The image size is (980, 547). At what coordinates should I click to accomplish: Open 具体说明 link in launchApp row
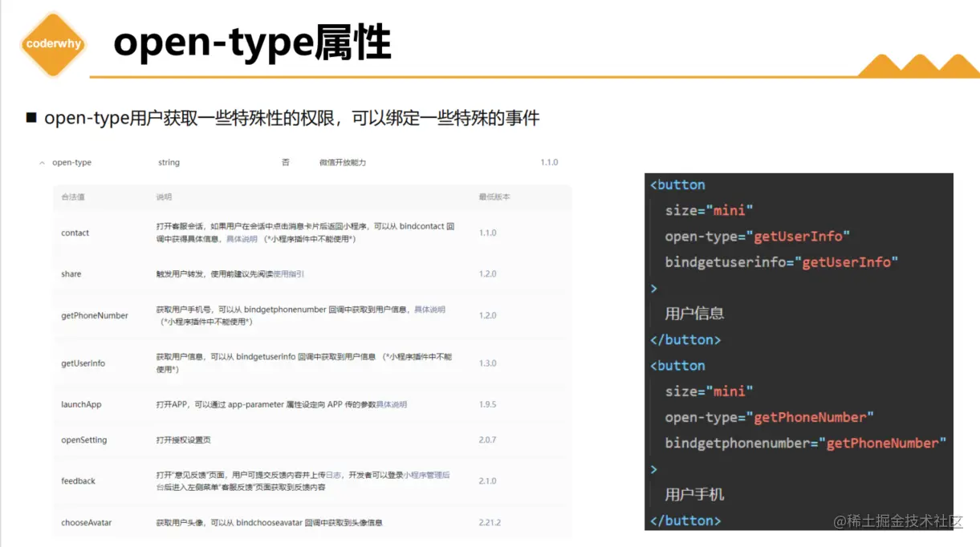pos(392,405)
